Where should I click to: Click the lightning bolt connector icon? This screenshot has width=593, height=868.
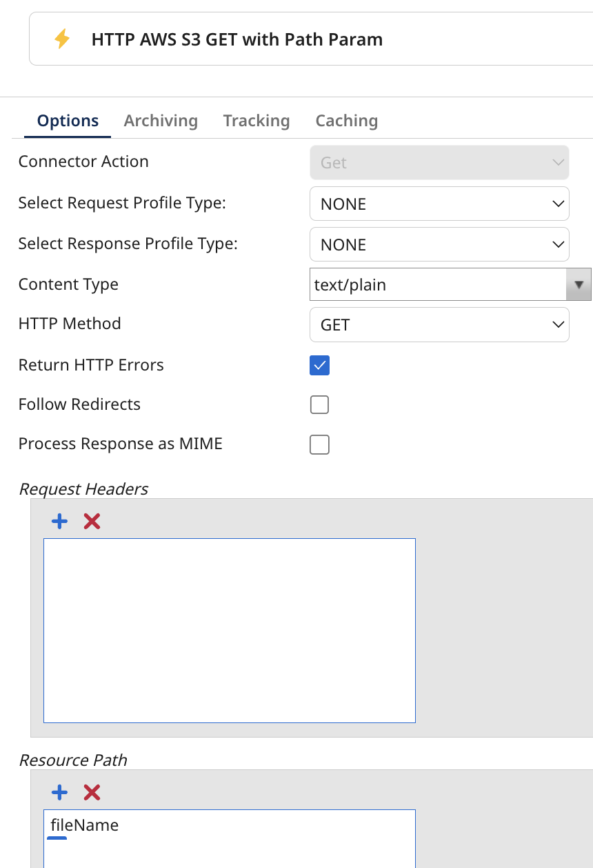(63, 39)
